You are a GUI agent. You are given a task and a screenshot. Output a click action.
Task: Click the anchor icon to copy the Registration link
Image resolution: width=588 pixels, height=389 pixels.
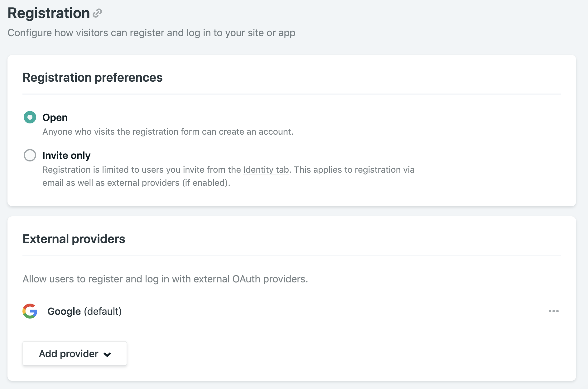tap(98, 13)
